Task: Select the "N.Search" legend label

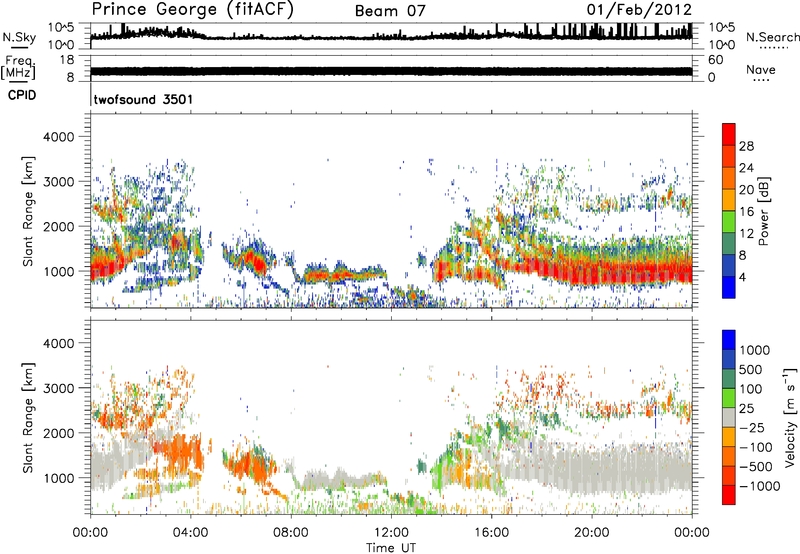Action: pos(772,37)
